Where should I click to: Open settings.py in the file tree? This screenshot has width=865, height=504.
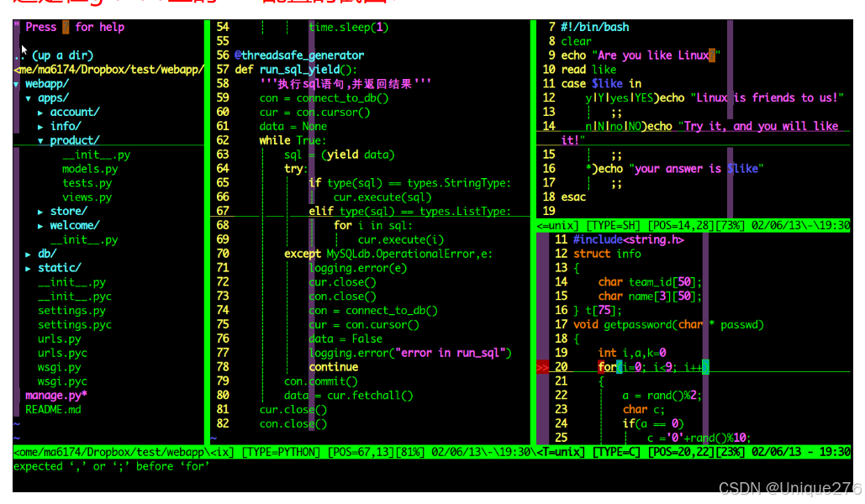click(71, 311)
